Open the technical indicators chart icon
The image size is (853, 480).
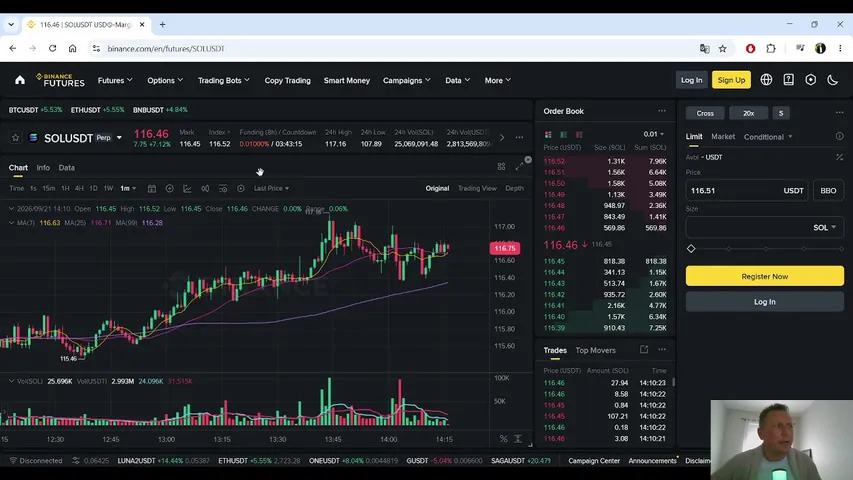(187, 188)
